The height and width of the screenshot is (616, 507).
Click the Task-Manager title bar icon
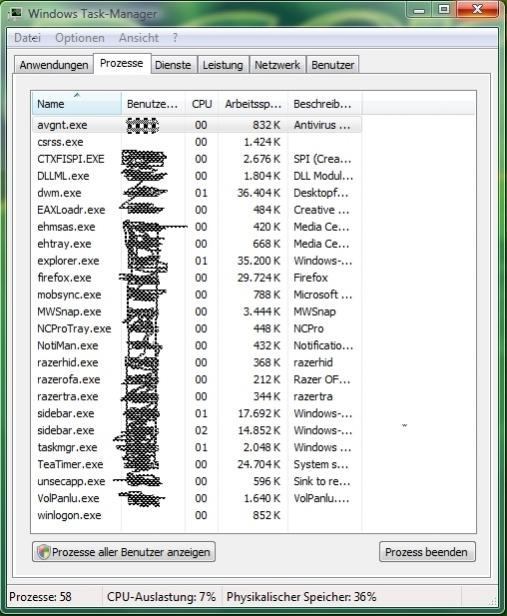16,13
